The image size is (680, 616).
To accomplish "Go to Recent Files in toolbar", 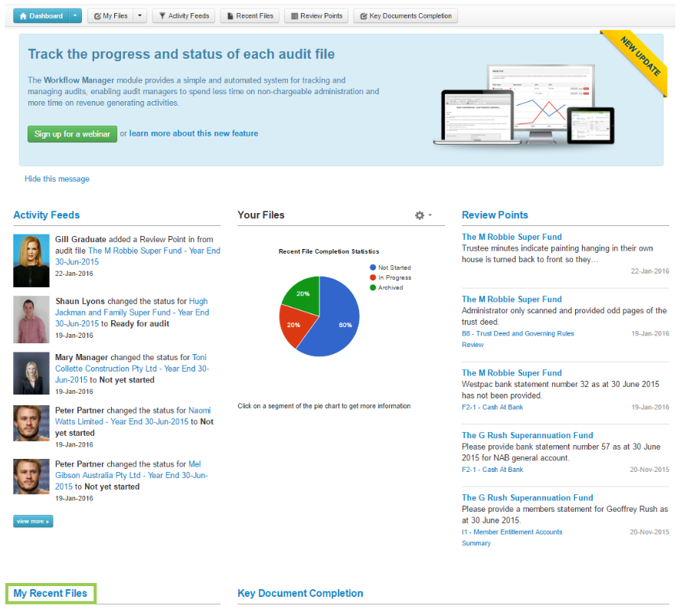I will (250, 15).
